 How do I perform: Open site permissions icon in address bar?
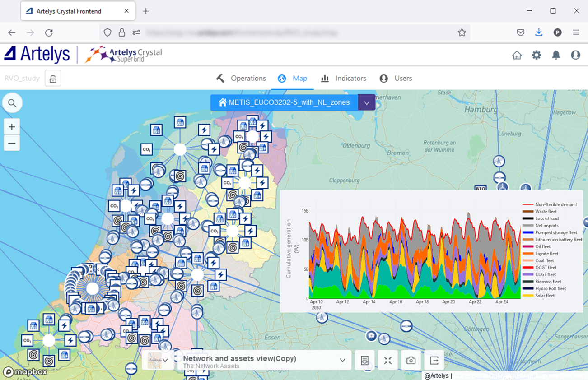coord(136,32)
